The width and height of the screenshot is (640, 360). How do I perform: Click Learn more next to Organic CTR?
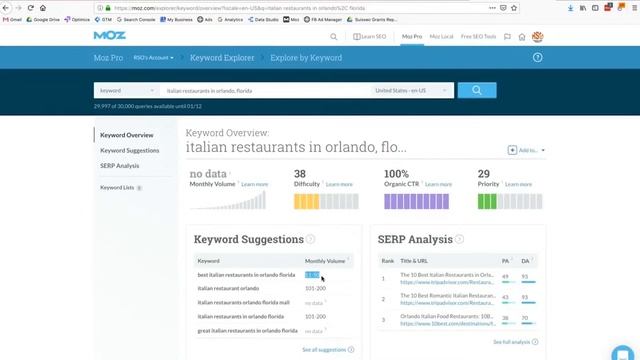[438, 184]
